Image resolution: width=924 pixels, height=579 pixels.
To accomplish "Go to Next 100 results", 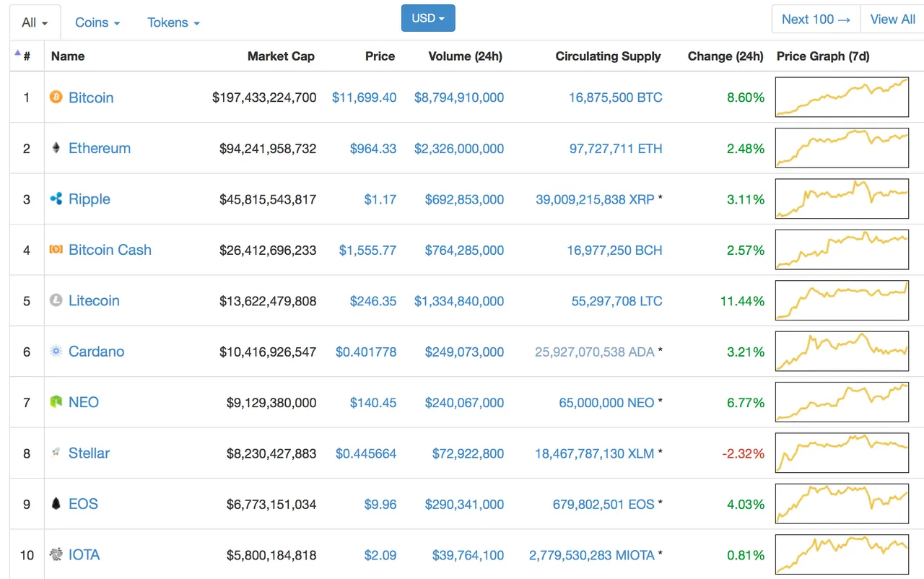I will pyautogui.click(x=816, y=19).
